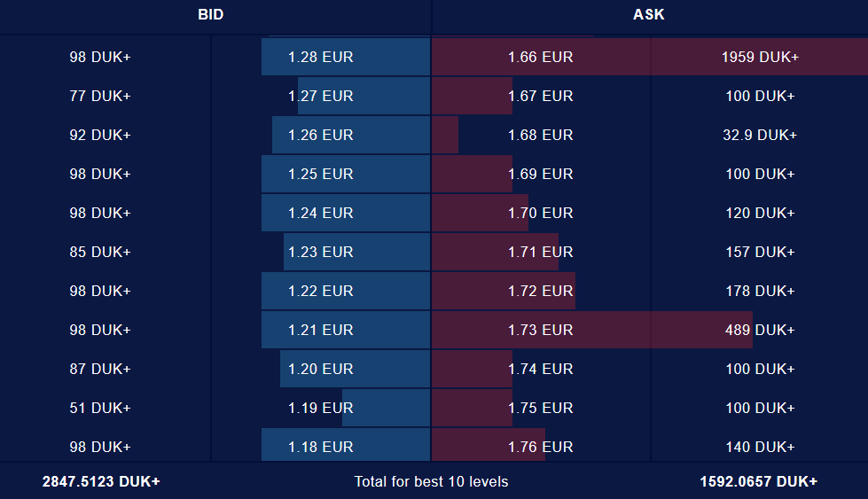Image resolution: width=868 pixels, height=499 pixels.
Task: Click the BID column header
Action: click(211, 14)
